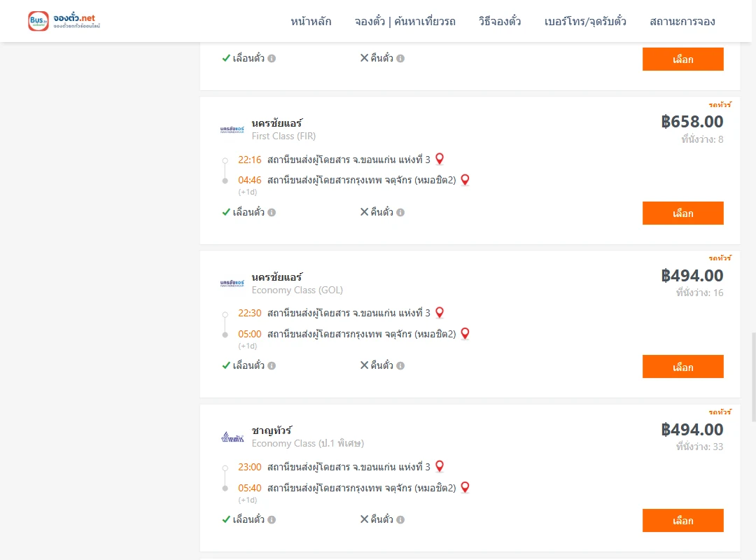The height and width of the screenshot is (560, 756).
Task: Show map pin for 22:16 departure station
Action: [x=439, y=159]
